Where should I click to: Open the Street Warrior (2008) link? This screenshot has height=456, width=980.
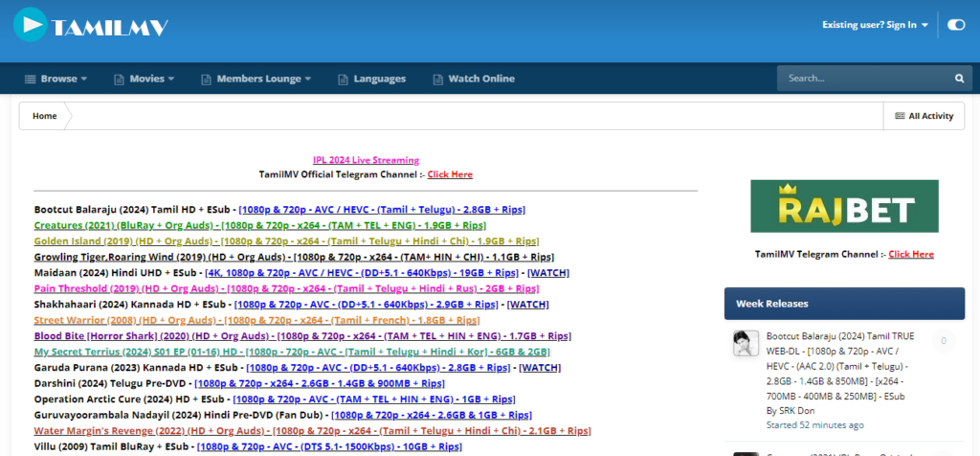256,320
